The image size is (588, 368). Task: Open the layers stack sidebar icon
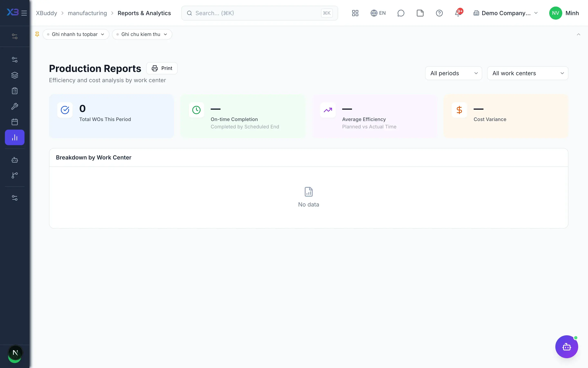(14, 75)
